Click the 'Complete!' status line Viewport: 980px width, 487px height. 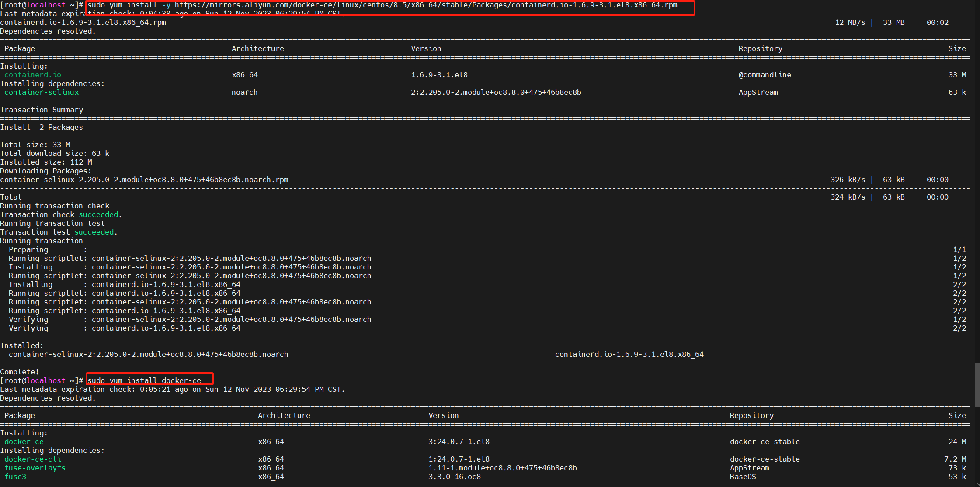click(20, 372)
